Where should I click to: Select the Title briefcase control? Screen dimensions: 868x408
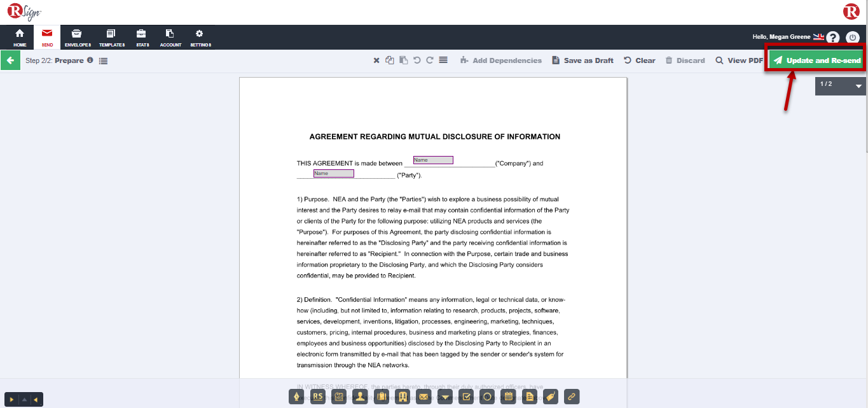click(x=382, y=397)
